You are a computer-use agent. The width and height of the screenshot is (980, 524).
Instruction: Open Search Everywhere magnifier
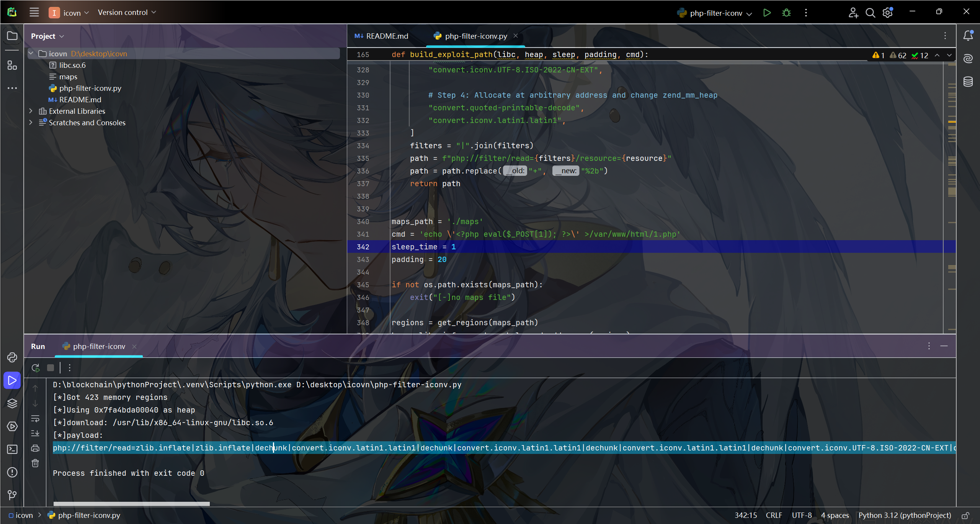click(870, 13)
